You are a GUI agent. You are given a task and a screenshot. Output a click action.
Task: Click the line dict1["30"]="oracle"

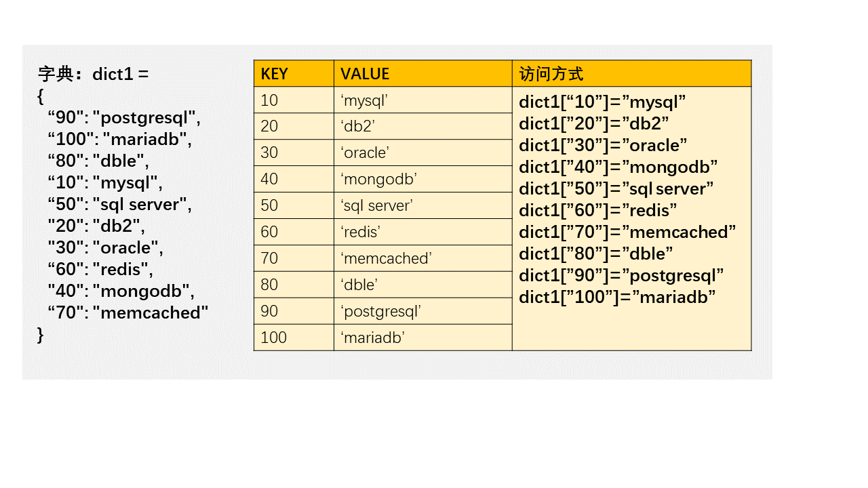(x=604, y=146)
